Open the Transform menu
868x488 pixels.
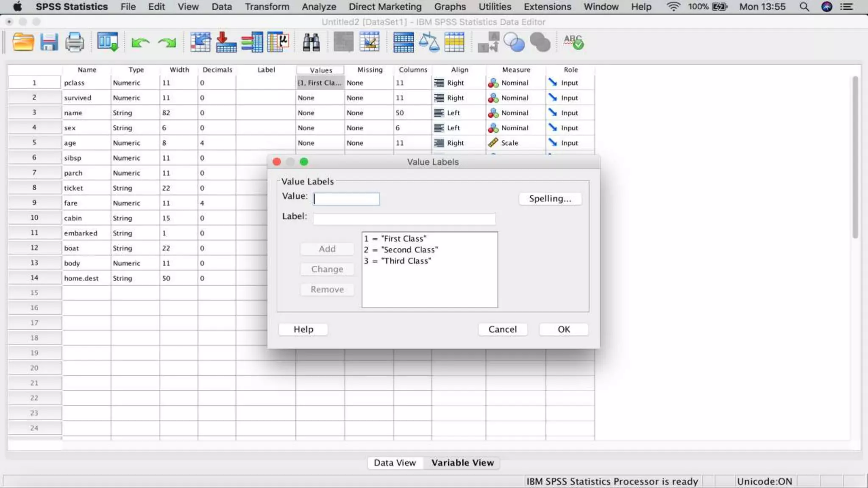tap(267, 7)
